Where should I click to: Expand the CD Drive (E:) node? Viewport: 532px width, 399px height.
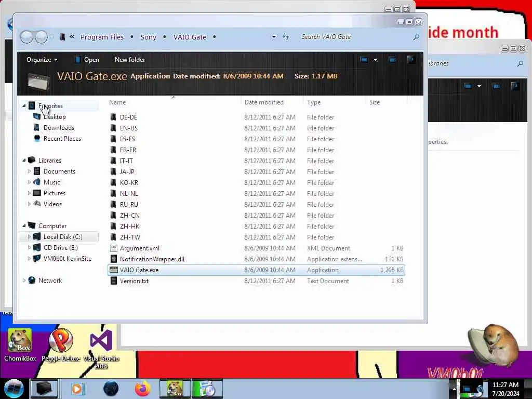pyautogui.click(x=29, y=248)
